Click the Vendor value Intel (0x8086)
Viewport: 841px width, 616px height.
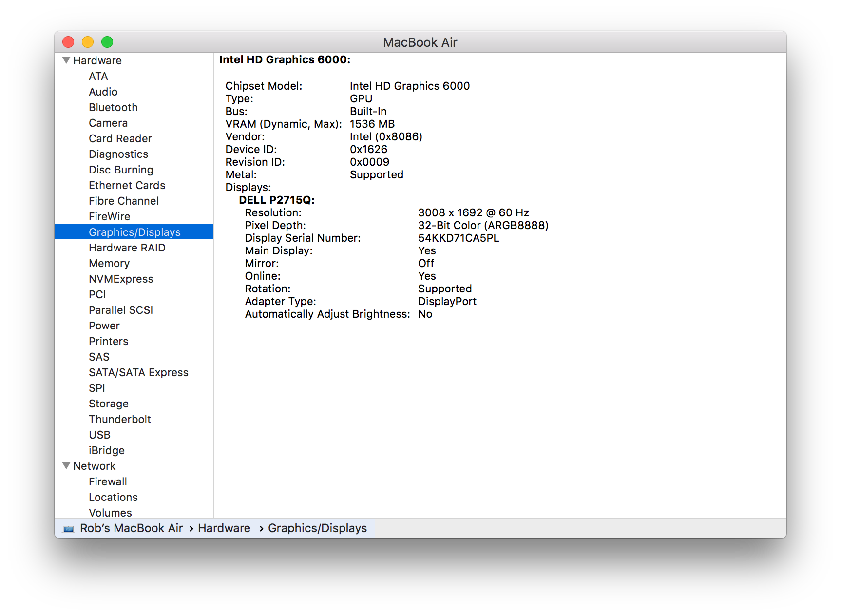(386, 136)
